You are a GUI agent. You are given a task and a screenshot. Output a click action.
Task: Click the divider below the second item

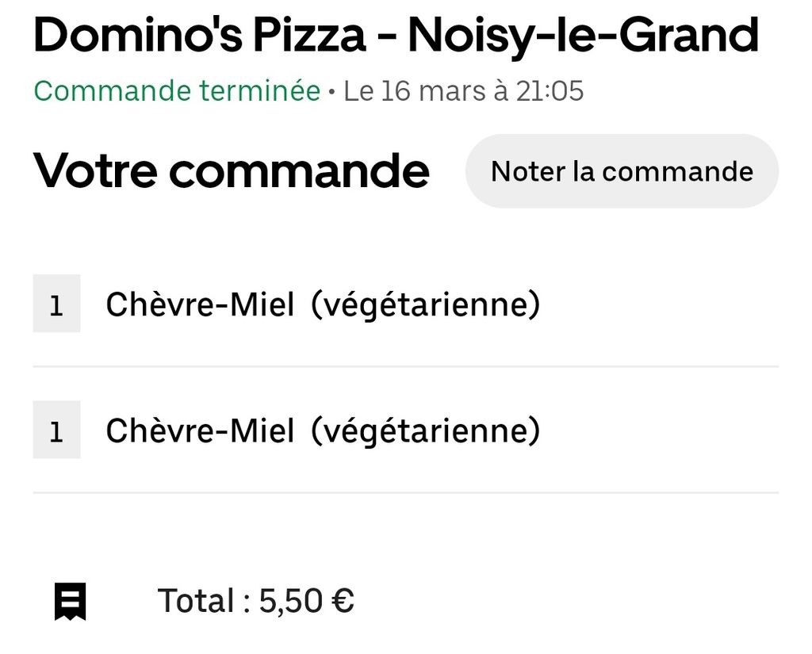405,492
